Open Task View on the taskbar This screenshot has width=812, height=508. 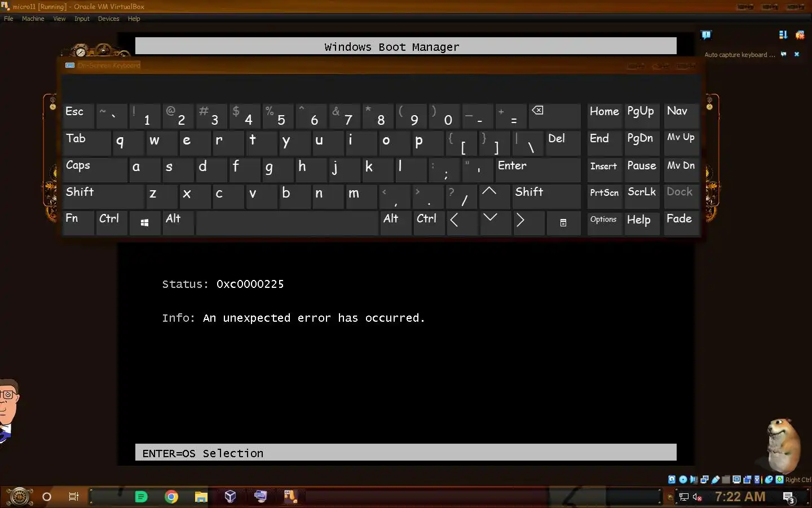73,497
